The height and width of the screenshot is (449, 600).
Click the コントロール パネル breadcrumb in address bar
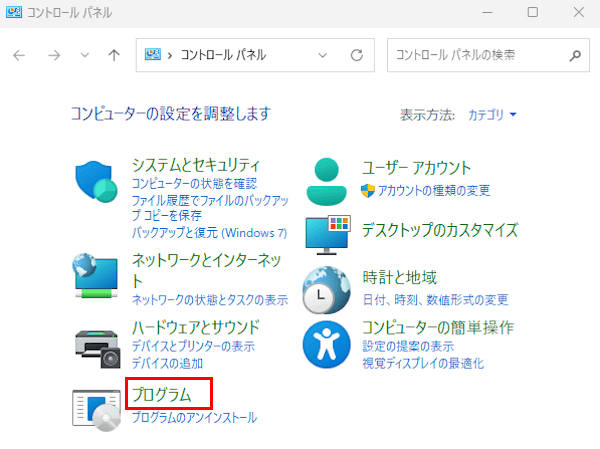(x=223, y=56)
